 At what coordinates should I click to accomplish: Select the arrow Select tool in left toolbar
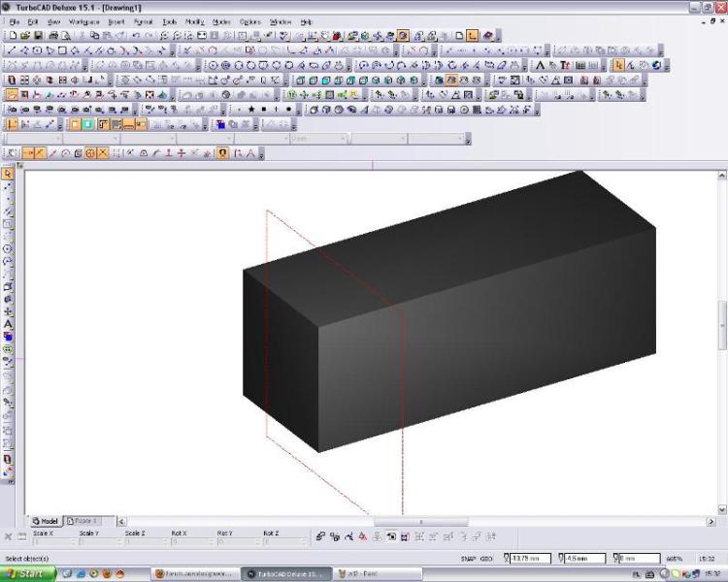(8, 174)
